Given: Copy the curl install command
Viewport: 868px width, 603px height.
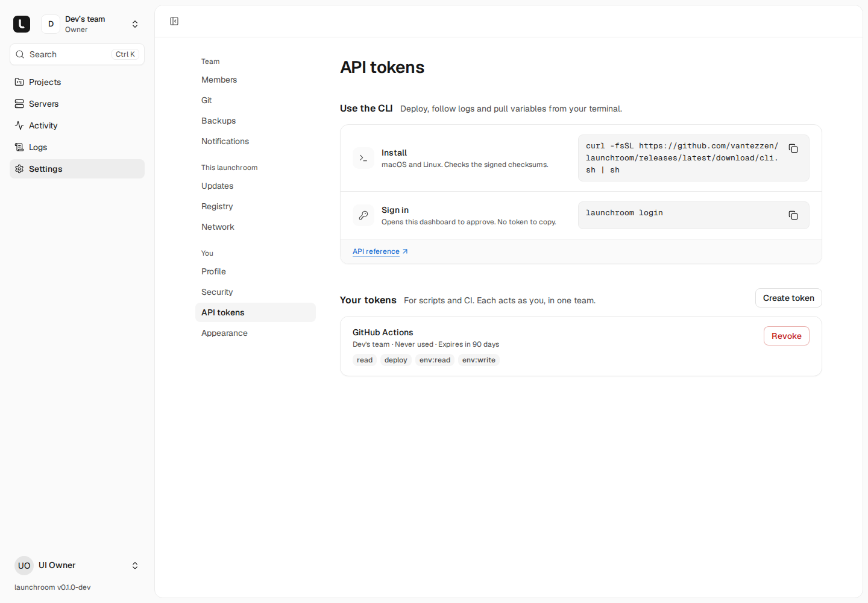Looking at the screenshot, I should pyautogui.click(x=793, y=148).
